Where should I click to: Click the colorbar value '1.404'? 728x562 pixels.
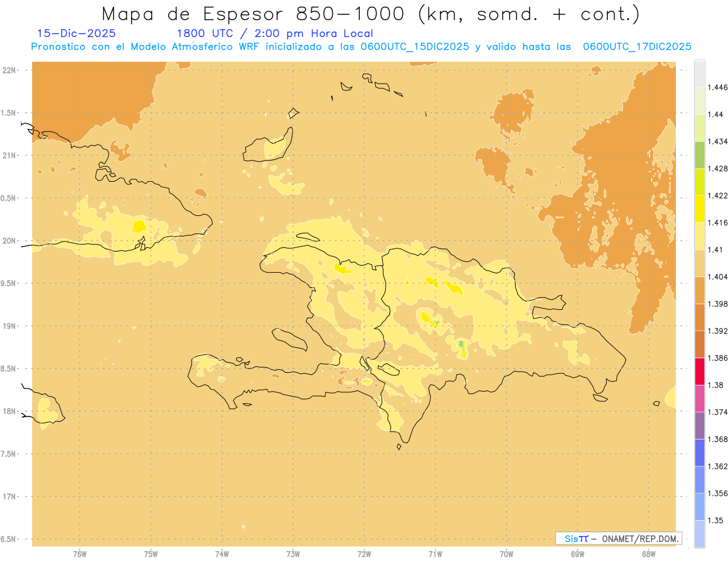click(x=718, y=277)
